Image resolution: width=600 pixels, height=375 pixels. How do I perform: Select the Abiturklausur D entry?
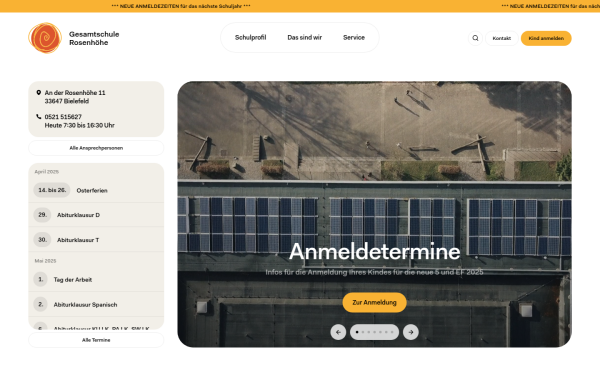click(96, 215)
